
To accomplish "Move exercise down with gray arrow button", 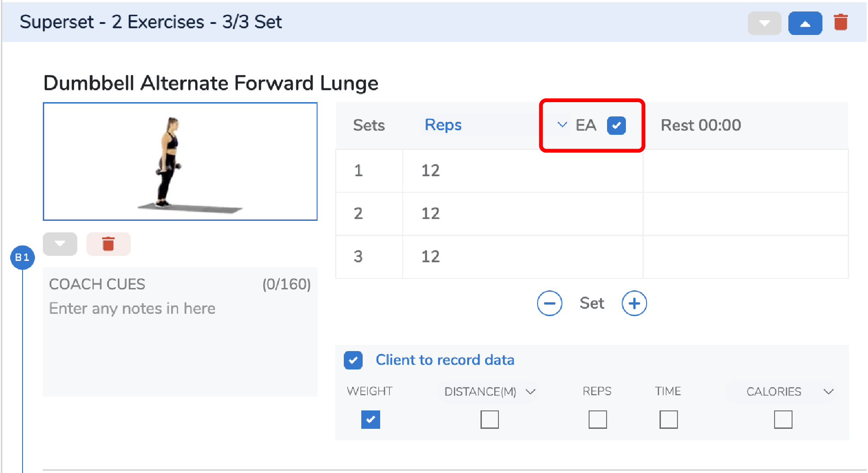I will (60, 244).
